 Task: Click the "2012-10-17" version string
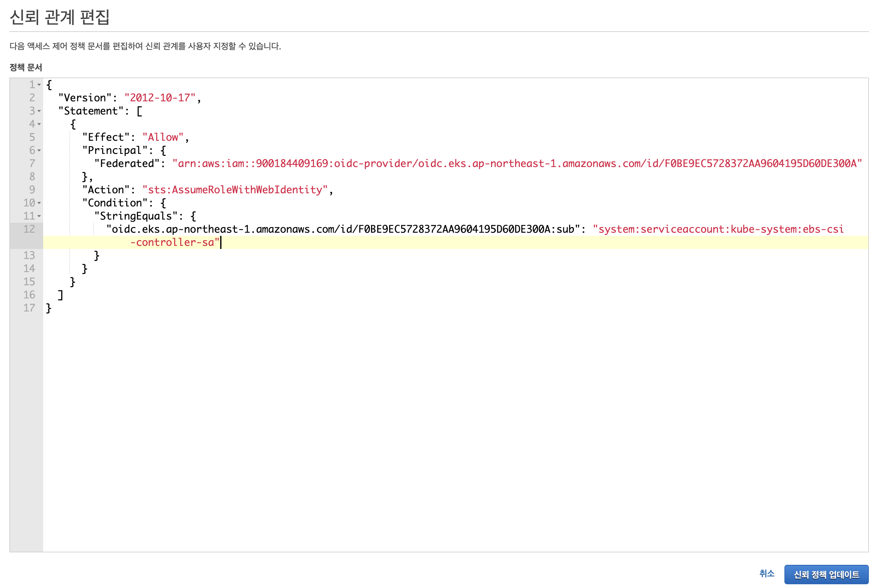pos(160,98)
